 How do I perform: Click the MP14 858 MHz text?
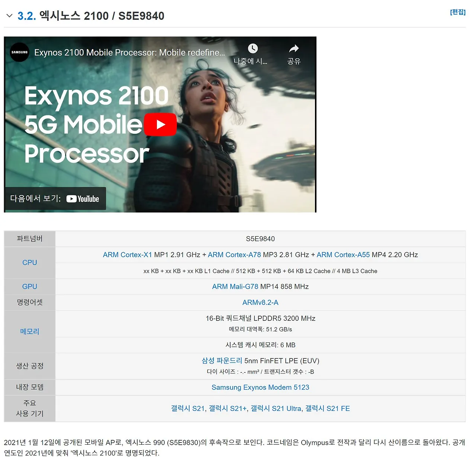(284, 287)
